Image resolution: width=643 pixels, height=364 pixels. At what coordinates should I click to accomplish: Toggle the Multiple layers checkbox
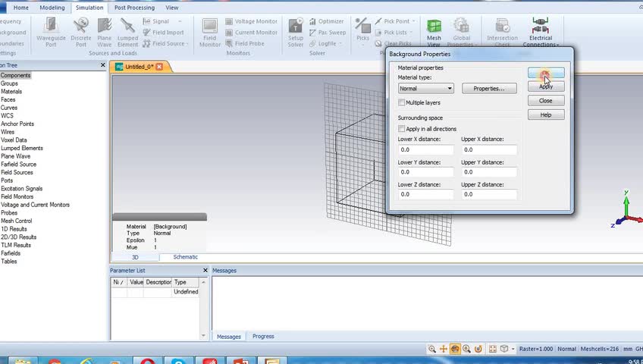point(401,102)
